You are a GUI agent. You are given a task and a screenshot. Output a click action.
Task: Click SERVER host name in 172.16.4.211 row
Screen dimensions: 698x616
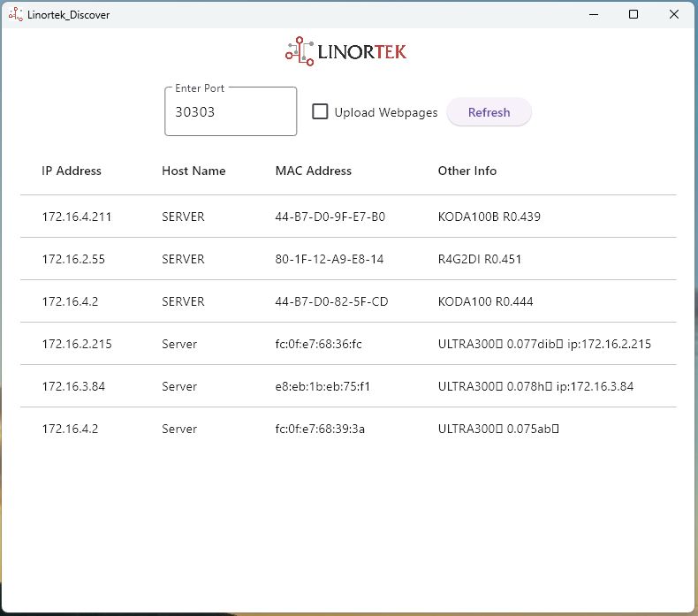coord(183,217)
